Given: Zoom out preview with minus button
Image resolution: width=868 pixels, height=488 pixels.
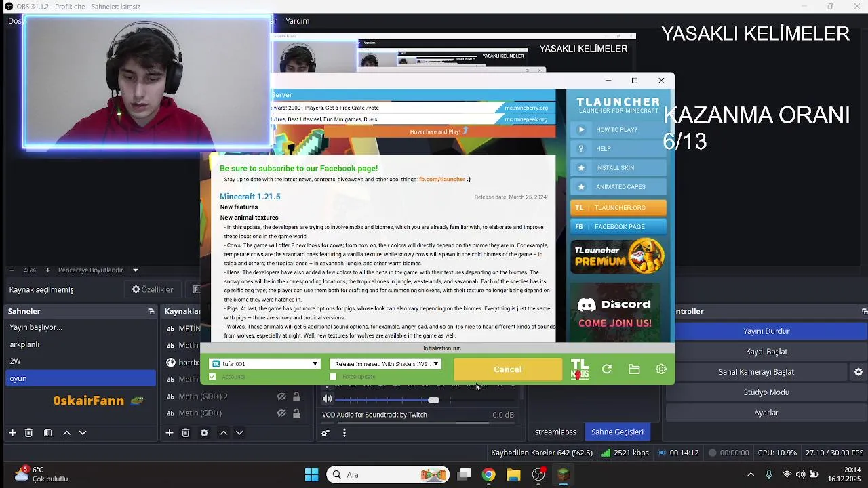Looking at the screenshot, I should point(12,270).
